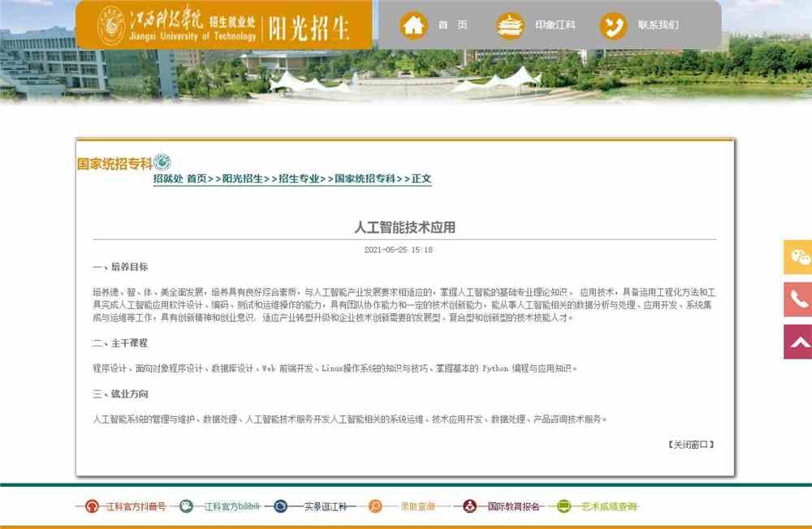Click the date 2021-05-25 15:18
Viewport: 812px width, 529px height.
pos(398,249)
